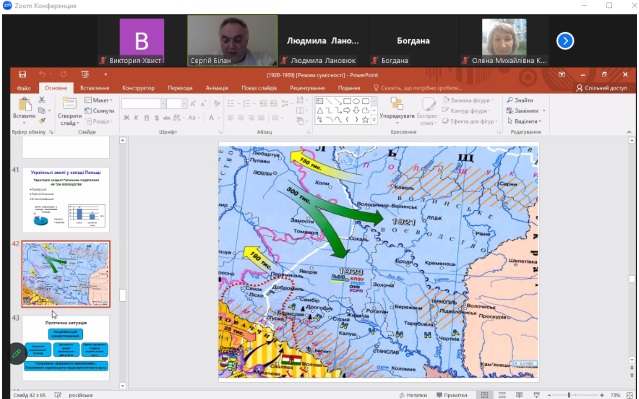
Task: Click the Notes button in status bar
Action: 413,395
